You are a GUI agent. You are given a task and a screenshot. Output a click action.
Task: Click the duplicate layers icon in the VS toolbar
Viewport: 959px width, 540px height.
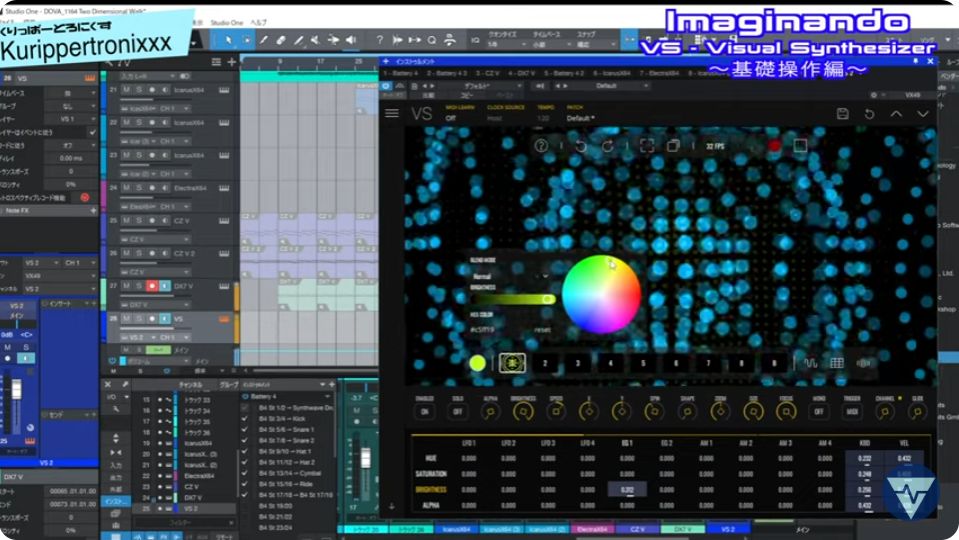(673, 146)
